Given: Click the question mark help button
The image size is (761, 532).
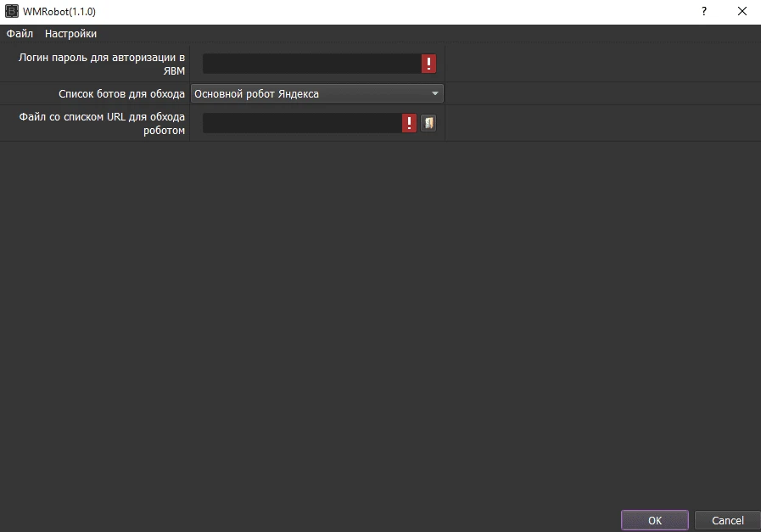Looking at the screenshot, I should point(704,11).
